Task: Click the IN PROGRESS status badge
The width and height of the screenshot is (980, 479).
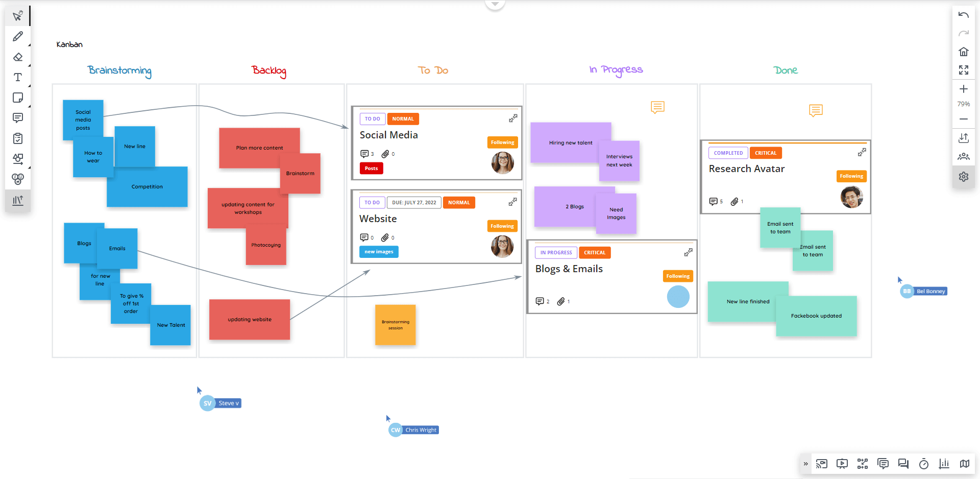Action: (556, 253)
